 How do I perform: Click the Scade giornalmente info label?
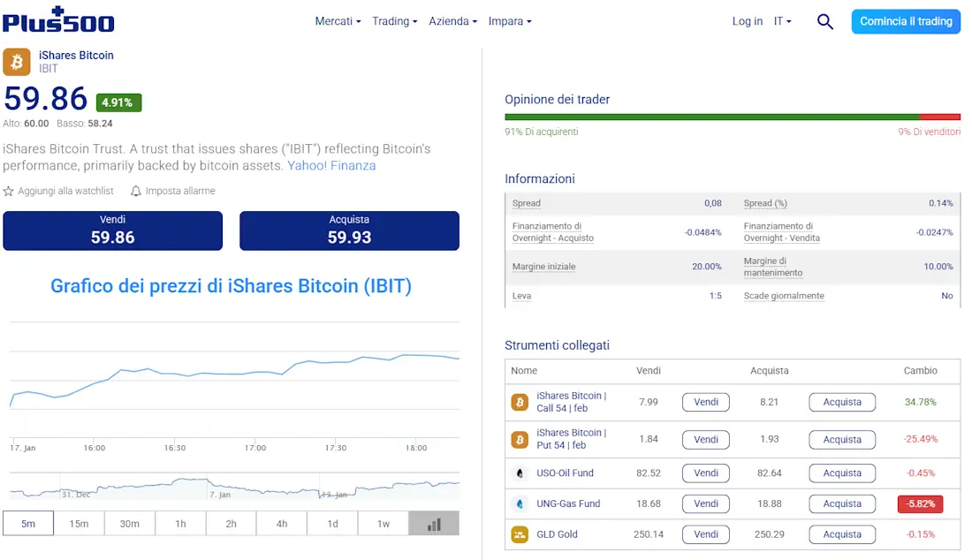784,296
